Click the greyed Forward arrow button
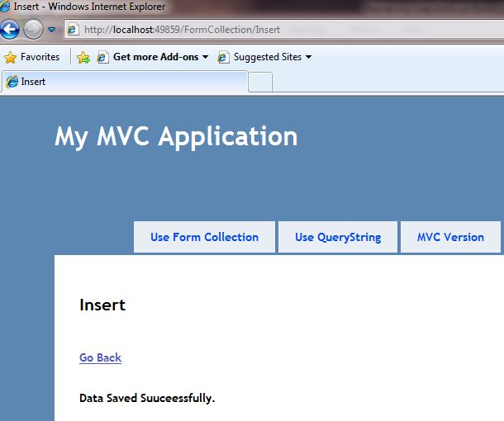504x421 pixels. click(x=33, y=30)
